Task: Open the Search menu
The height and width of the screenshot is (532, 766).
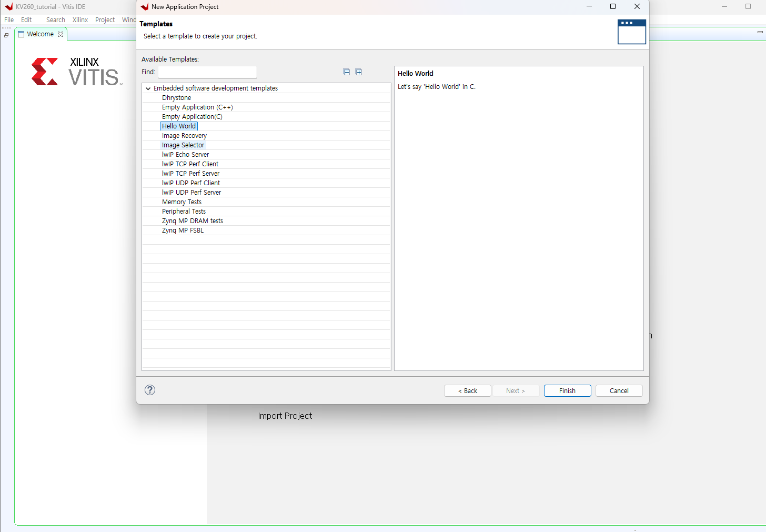Action: 56,20
